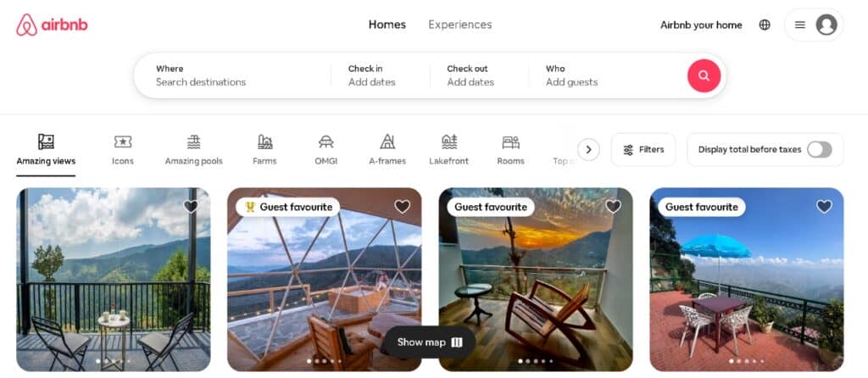Pick the Lakefront category icon
868x378 pixels.
coord(449,142)
